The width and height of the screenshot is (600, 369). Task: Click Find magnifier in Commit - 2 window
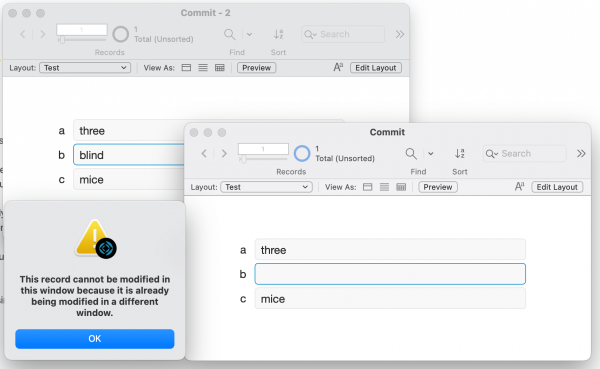[229, 34]
